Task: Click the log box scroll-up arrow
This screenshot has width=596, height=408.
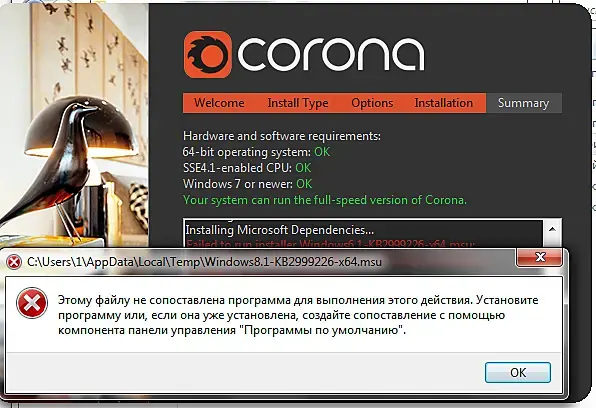Action: click(x=552, y=229)
